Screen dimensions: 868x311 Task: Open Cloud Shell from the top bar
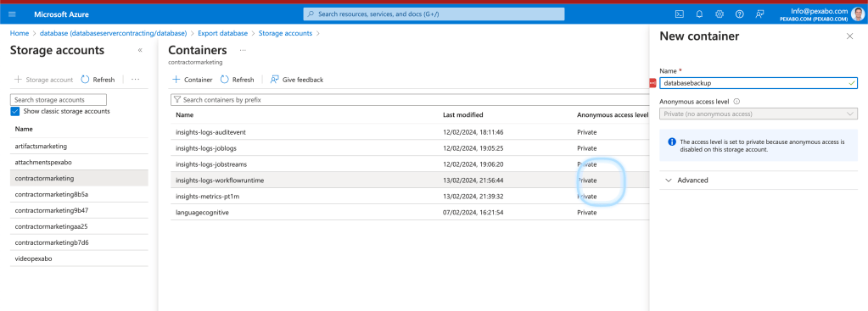pyautogui.click(x=680, y=14)
